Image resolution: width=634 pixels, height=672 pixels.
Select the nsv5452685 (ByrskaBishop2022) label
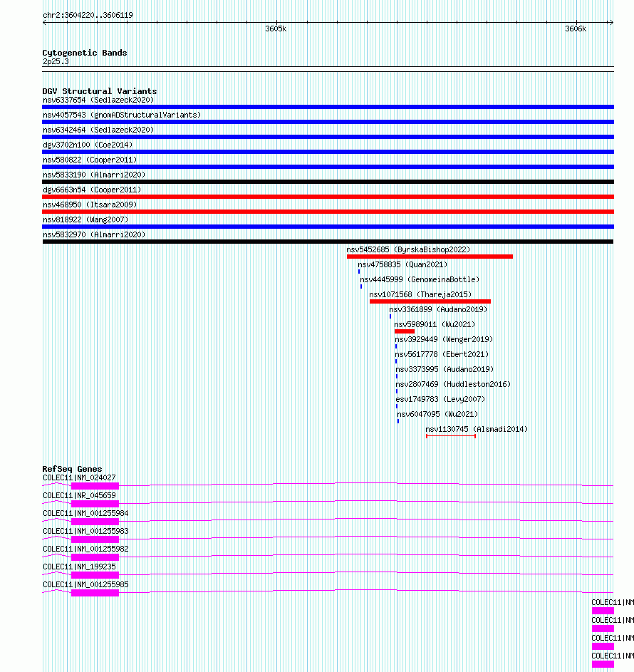(408, 249)
